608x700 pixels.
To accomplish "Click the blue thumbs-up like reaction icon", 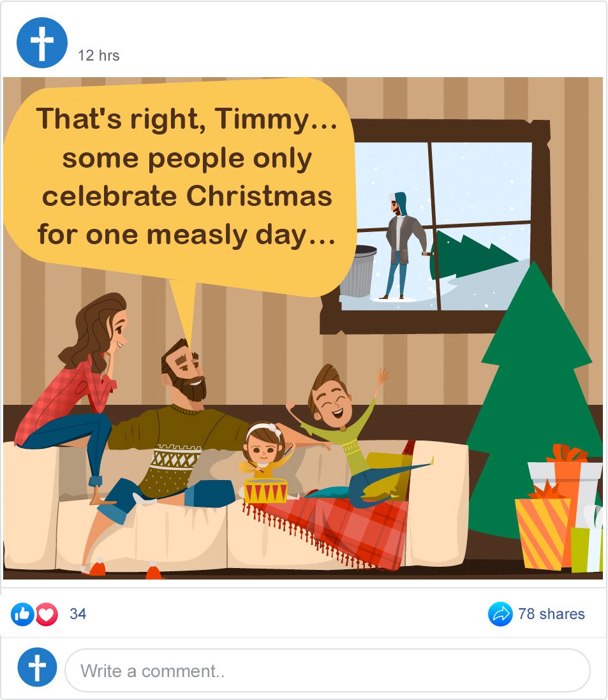I will pos(22,615).
